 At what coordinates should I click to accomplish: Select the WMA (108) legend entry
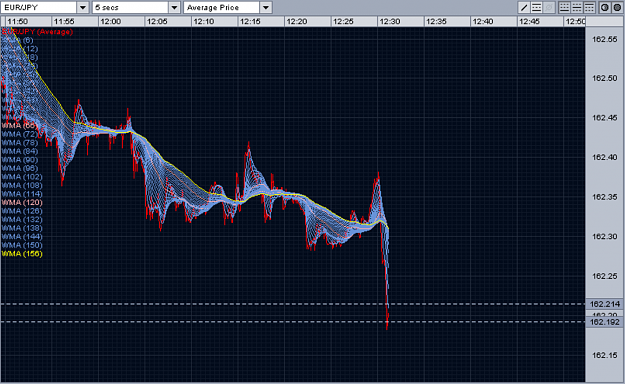click(x=22, y=185)
